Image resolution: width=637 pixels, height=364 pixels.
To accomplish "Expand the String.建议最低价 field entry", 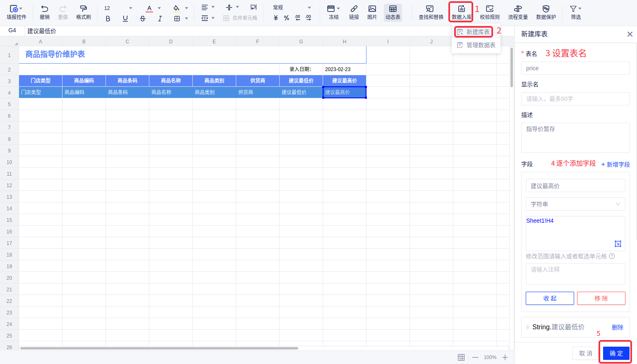I will (x=528, y=327).
